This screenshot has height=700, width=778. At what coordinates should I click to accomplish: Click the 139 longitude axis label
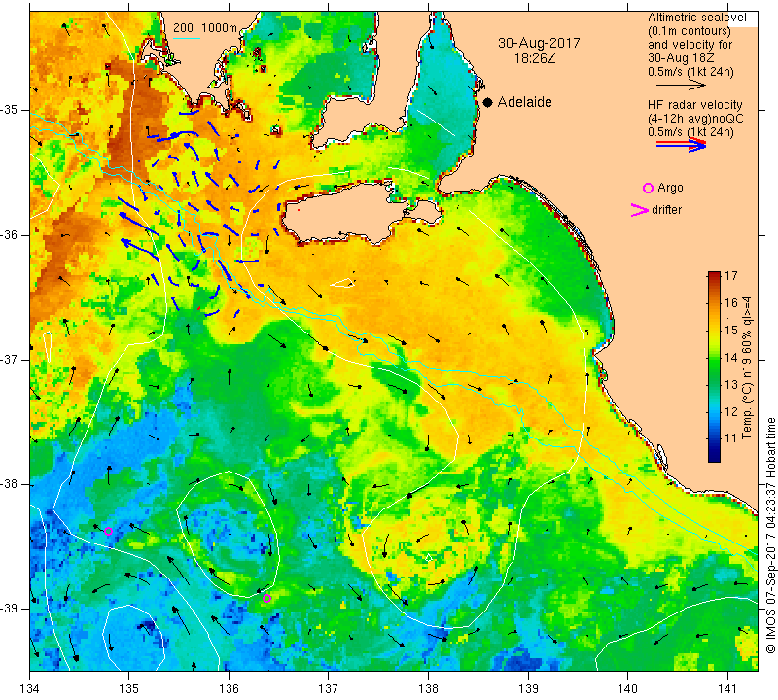[528, 688]
